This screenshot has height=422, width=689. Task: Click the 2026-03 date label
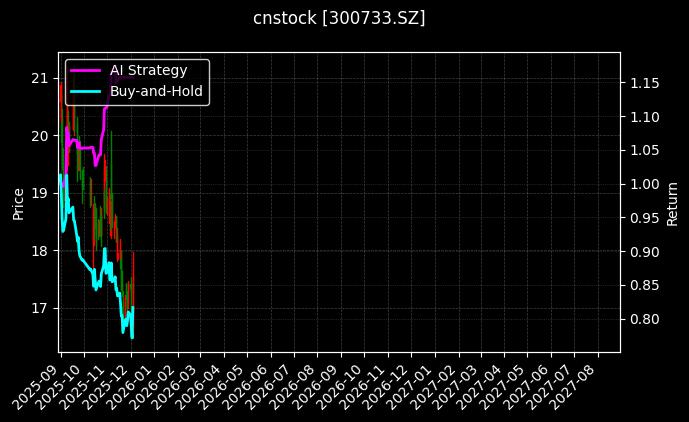175,388
